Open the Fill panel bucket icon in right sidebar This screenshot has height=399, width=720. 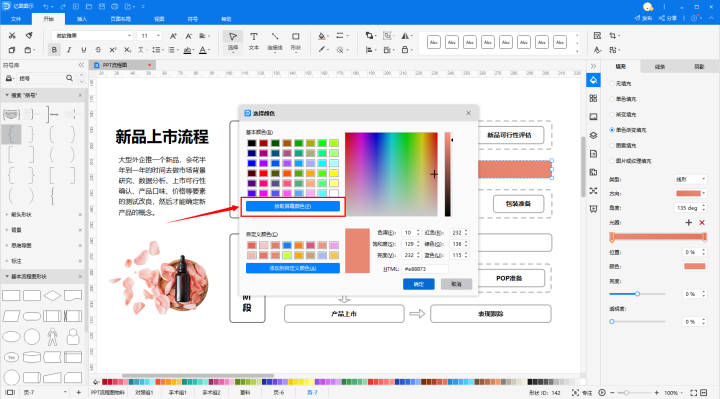593,80
